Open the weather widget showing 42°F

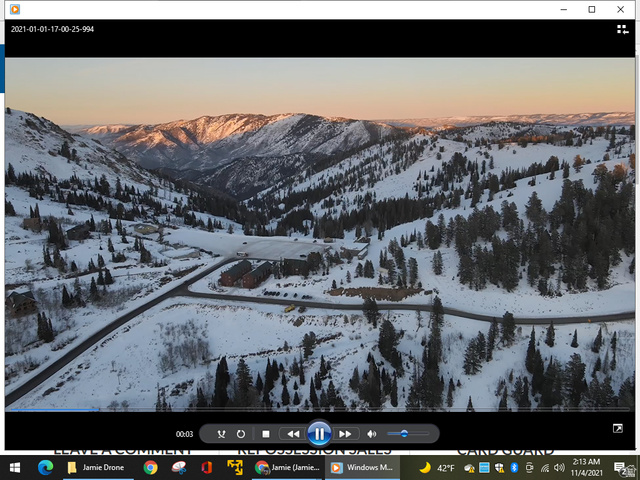tap(437, 467)
